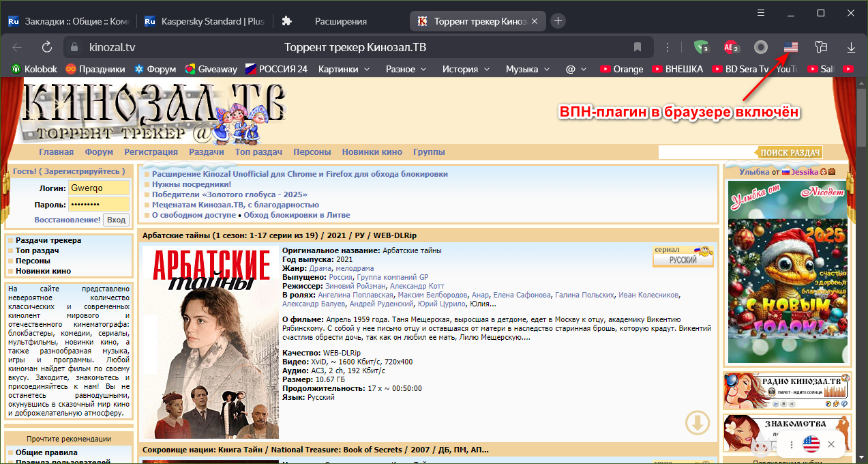Image resolution: width=868 pixels, height=464 pixels.
Task: Click the cat assistant icon near Знакомства
Action: click(x=761, y=445)
